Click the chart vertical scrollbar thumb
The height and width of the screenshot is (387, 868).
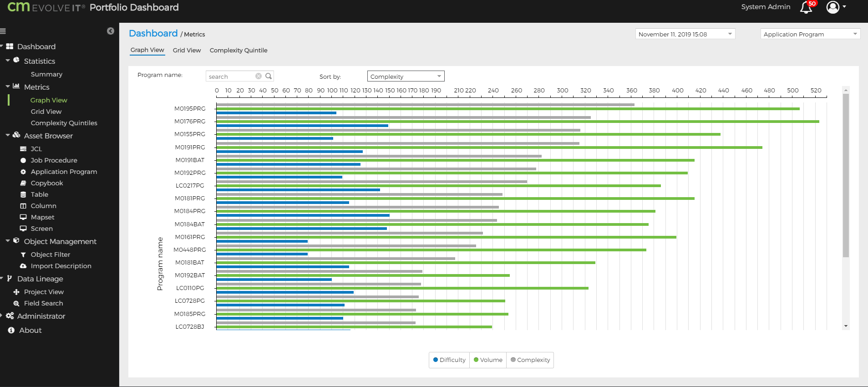(846, 175)
